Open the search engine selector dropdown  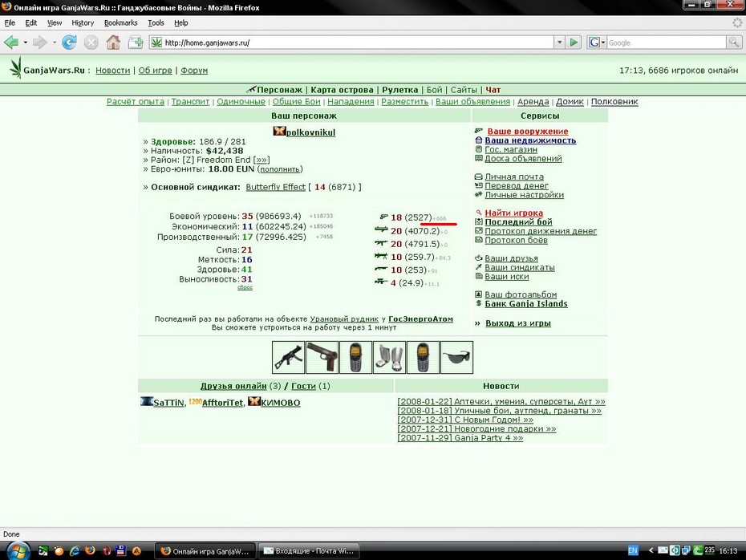click(597, 43)
